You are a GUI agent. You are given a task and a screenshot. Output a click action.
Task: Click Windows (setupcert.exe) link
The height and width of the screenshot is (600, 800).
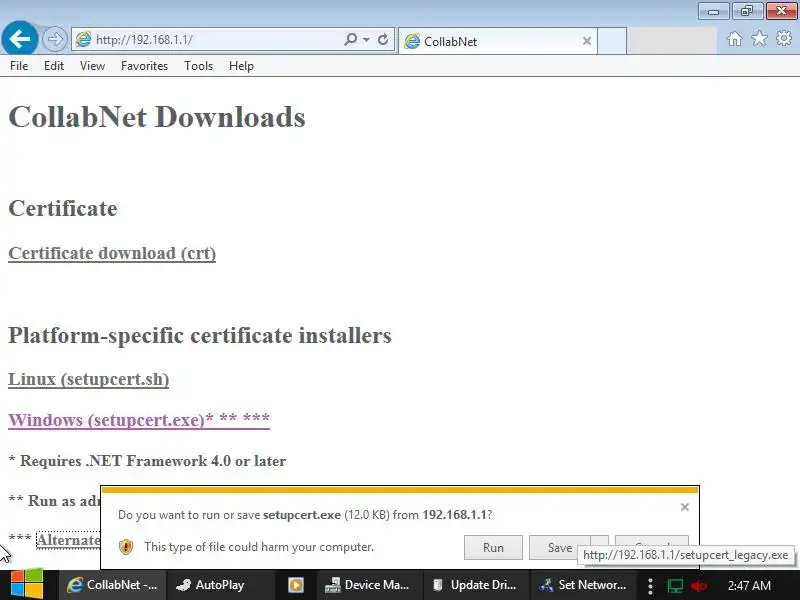139,420
